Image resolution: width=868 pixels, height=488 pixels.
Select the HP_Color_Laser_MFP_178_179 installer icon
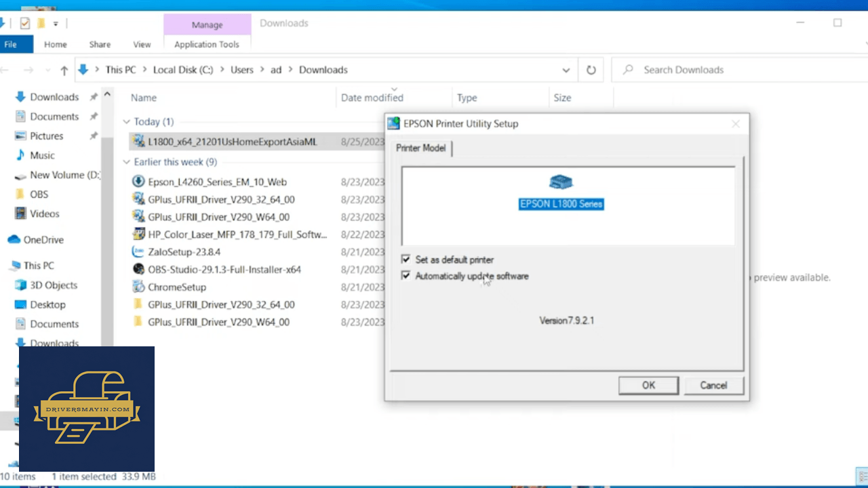(x=138, y=235)
